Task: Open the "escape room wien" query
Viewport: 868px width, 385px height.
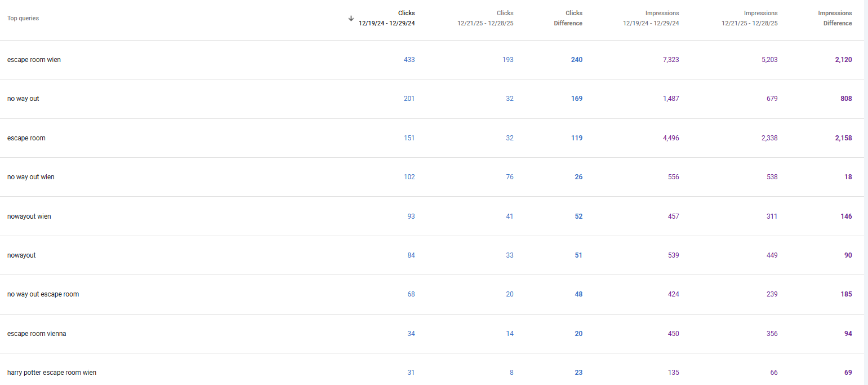Action: point(34,60)
